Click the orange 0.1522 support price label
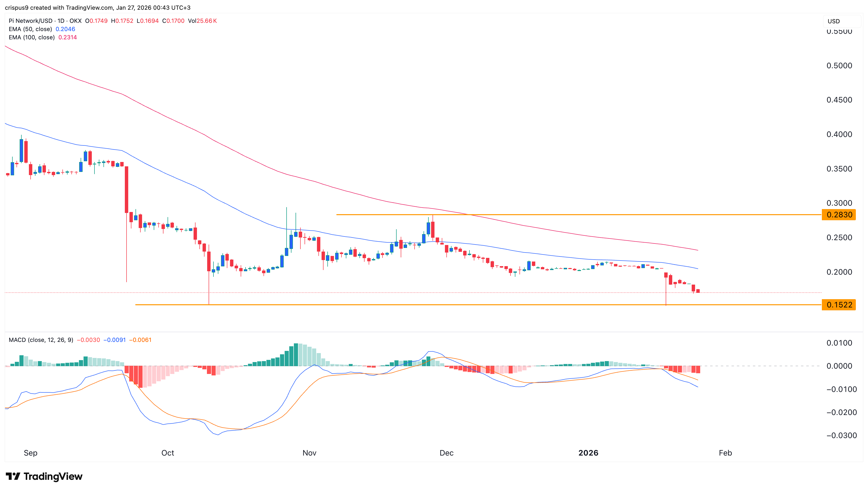The height and width of the screenshot is (491, 868). 839,305
